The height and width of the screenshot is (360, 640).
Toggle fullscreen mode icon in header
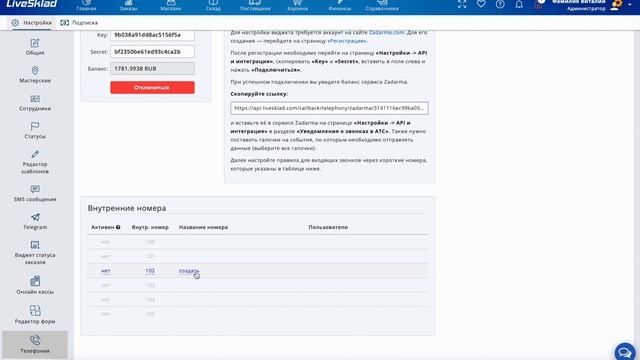click(x=462, y=4)
